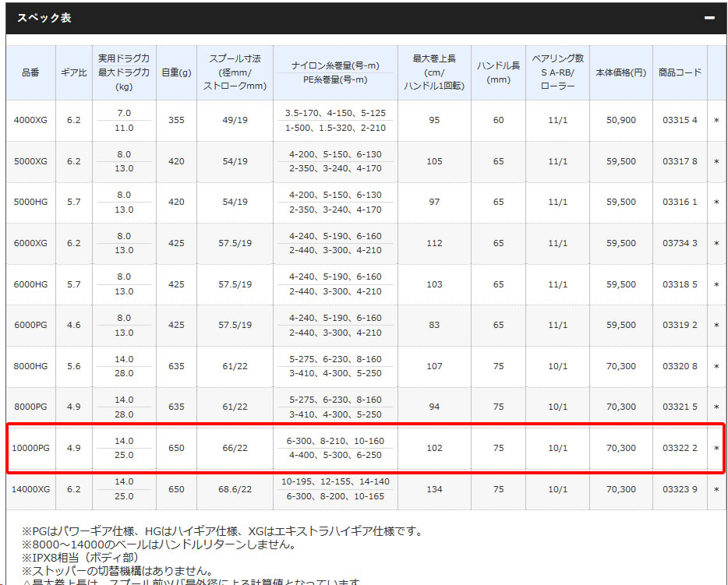Collapse the スペック表 section with minus icon

709,18
